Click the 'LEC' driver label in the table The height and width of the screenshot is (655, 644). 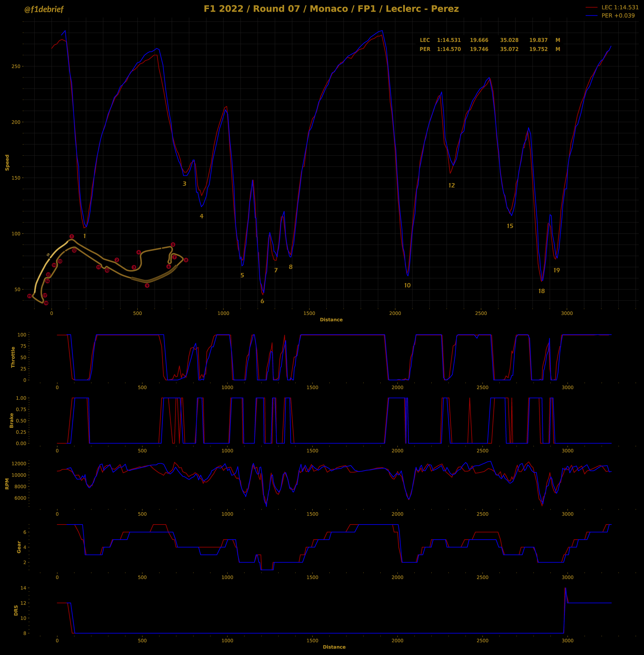coord(425,40)
